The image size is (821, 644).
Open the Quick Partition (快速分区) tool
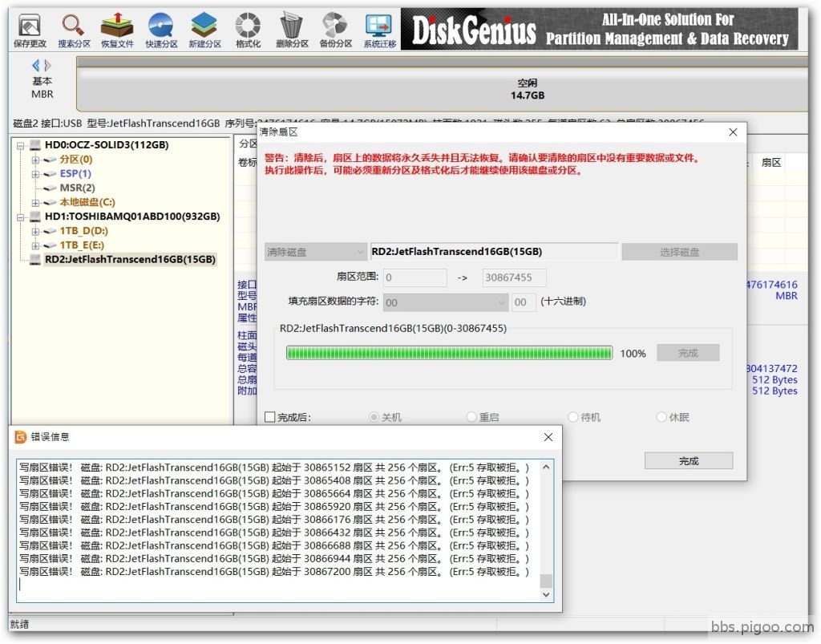pos(160,30)
